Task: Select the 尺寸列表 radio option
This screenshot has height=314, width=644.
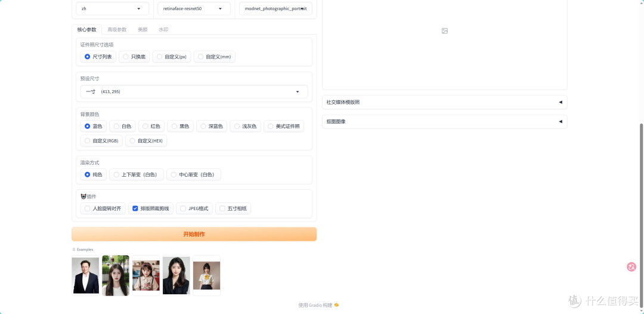Action: (x=98, y=57)
